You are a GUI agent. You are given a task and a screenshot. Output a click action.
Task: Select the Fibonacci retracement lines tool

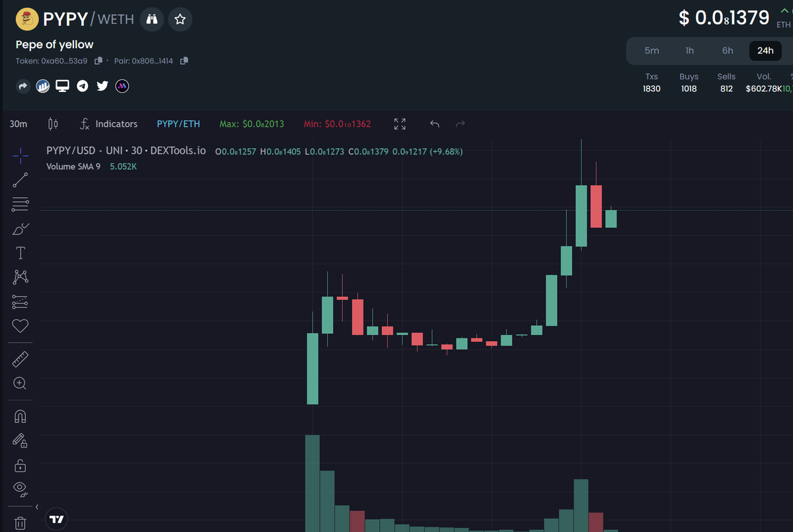(x=20, y=204)
